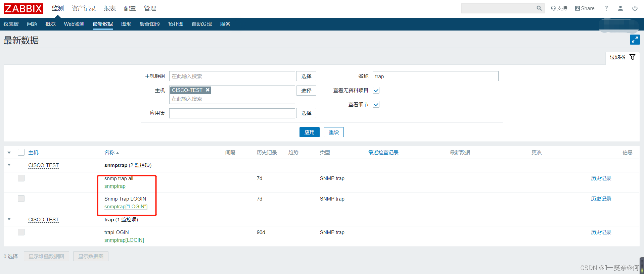Open the 报表 main menu
Image resolution: width=644 pixels, height=274 pixels.
[110, 8]
